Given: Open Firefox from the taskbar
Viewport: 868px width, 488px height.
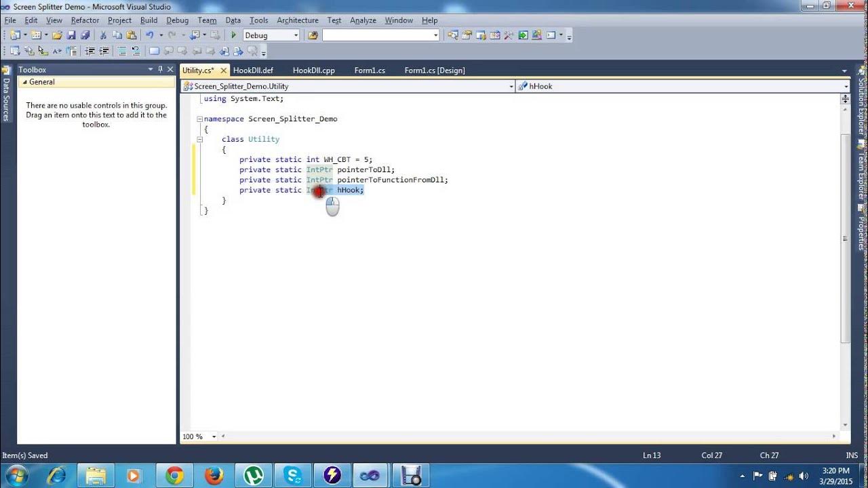Looking at the screenshot, I should pyautogui.click(x=214, y=475).
